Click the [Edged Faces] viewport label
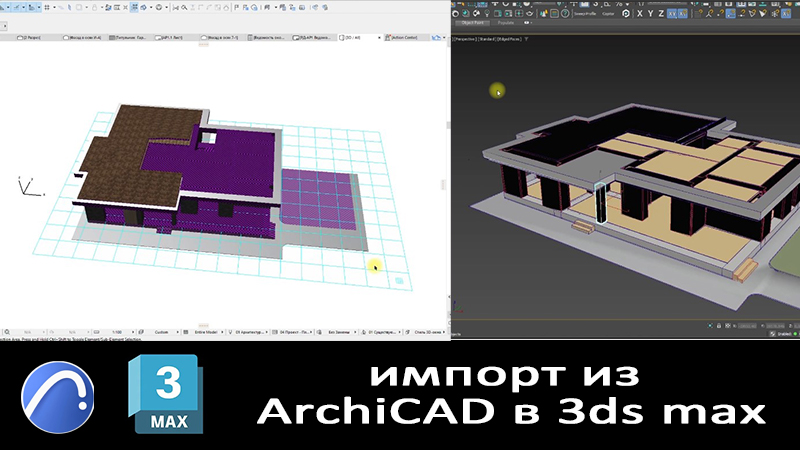The height and width of the screenshot is (450, 800). pyautogui.click(x=509, y=39)
